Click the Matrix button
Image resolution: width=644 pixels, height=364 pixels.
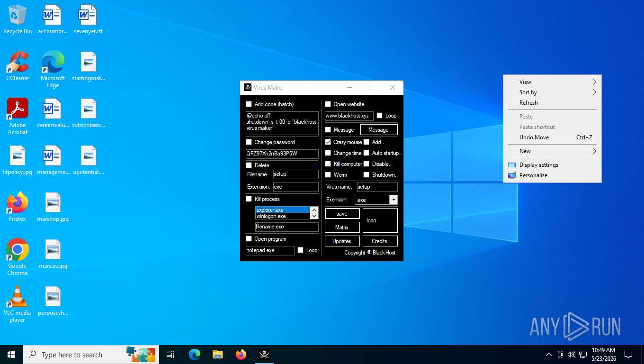(342, 227)
